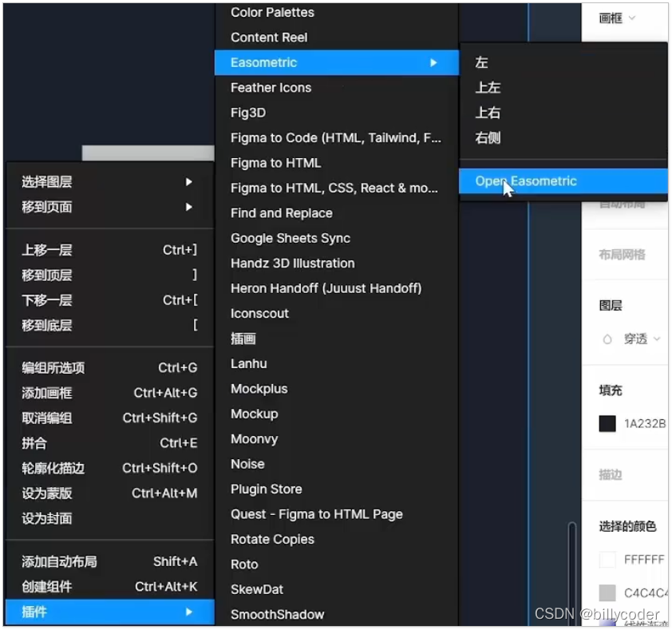Run the Lanhu plugin
This screenshot has width=672, height=630.
337,363
